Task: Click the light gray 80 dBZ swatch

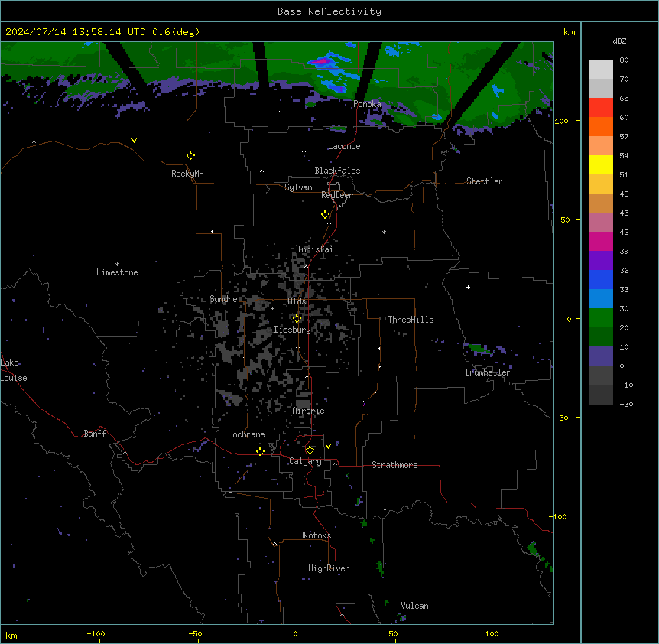Action: (x=601, y=70)
